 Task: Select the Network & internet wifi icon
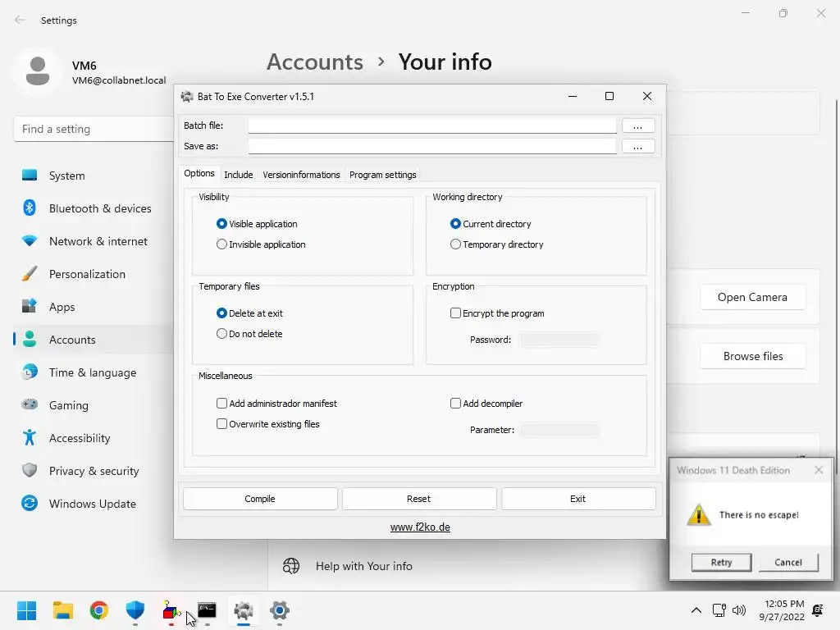pyautogui.click(x=30, y=241)
